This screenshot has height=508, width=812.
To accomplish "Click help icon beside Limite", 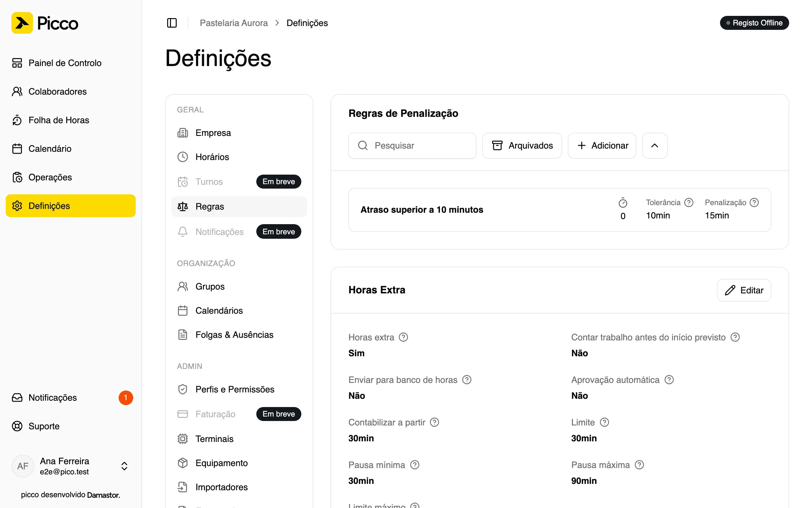I will click(x=604, y=422).
